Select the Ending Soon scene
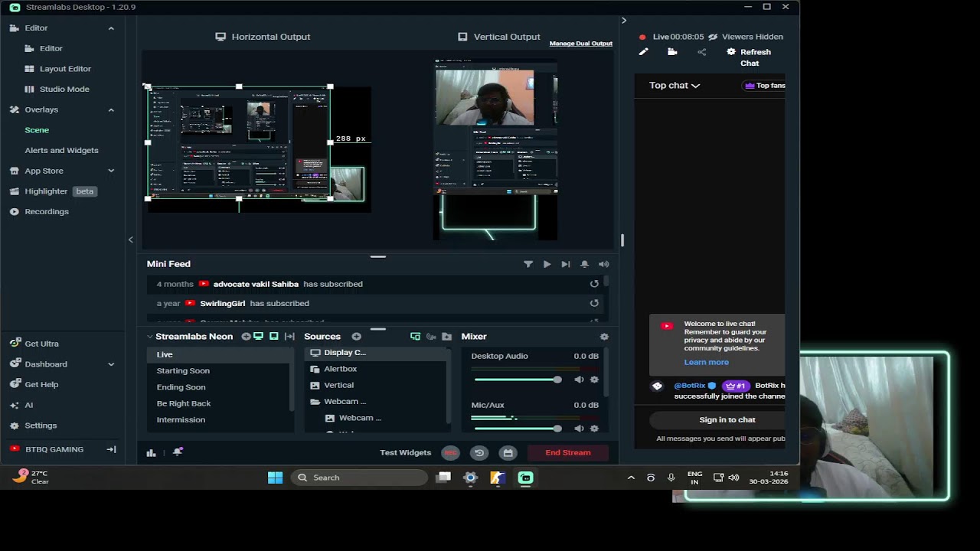The height and width of the screenshot is (551, 980). pyautogui.click(x=220, y=387)
